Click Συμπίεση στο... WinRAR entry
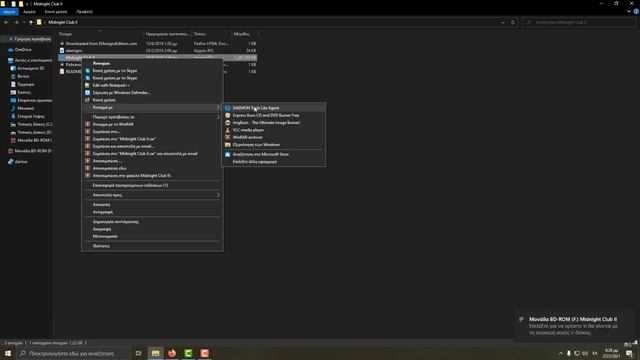640x360 pixels. click(152, 131)
